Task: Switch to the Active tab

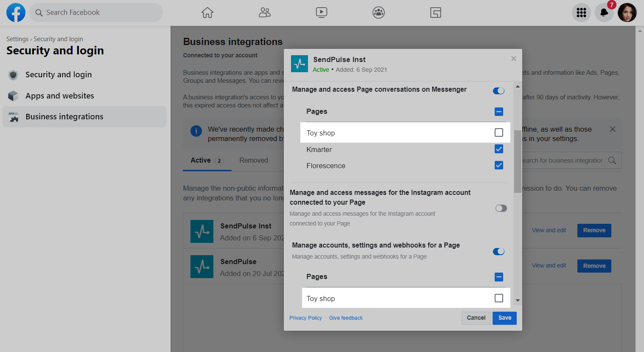Action: pyautogui.click(x=207, y=161)
